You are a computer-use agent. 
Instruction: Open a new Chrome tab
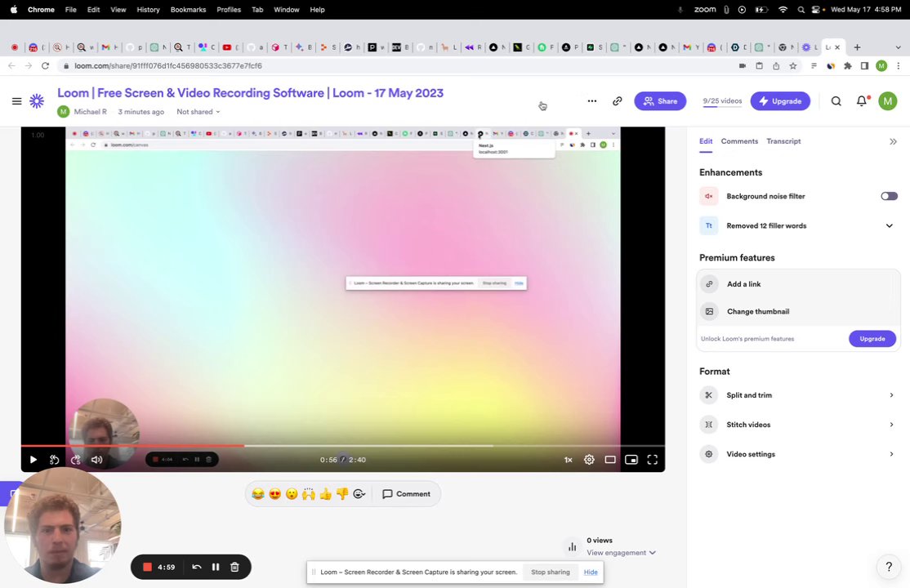pos(857,47)
